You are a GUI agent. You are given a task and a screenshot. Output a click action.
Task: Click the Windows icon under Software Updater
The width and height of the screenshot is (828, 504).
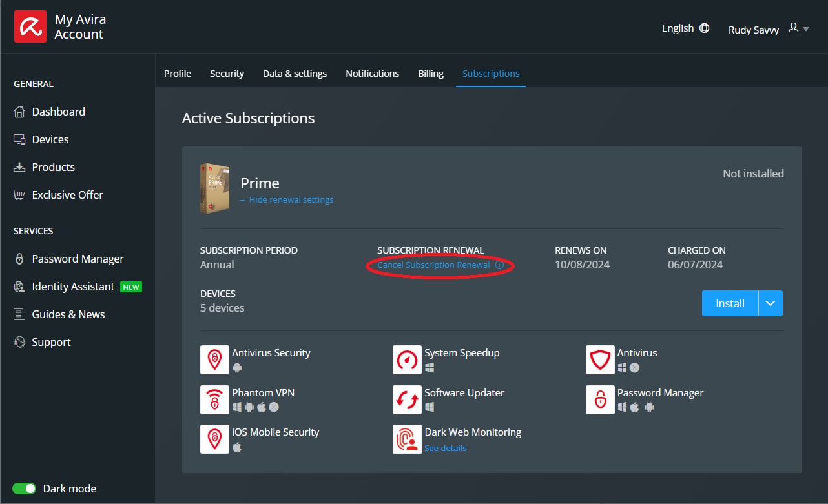[x=430, y=407]
